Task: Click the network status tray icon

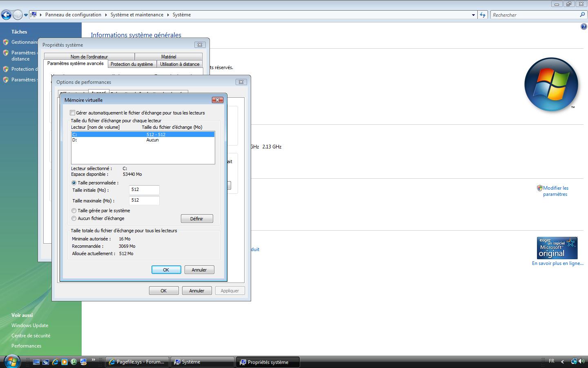Action: pyautogui.click(x=574, y=361)
